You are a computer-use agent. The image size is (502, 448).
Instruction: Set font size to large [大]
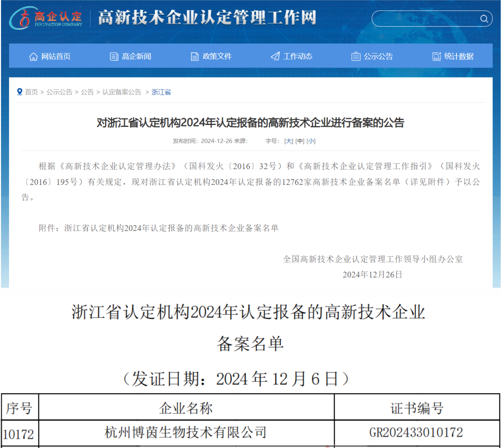pyautogui.click(x=288, y=141)
